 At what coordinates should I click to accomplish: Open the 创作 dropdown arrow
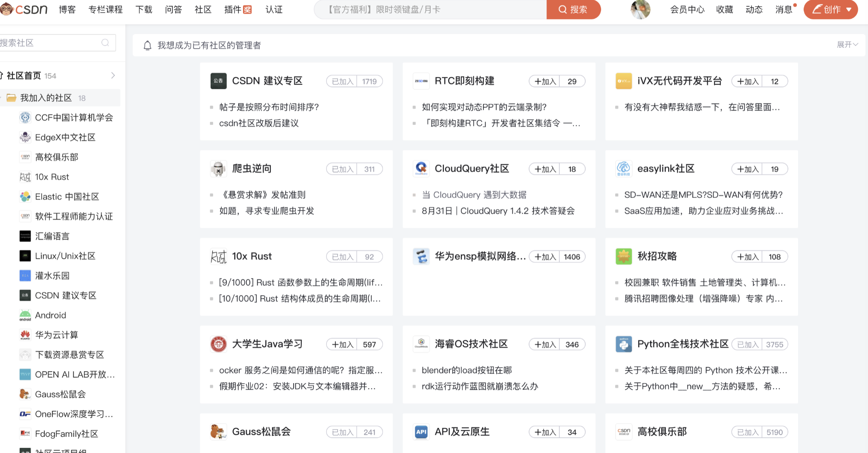pos(848,9)
